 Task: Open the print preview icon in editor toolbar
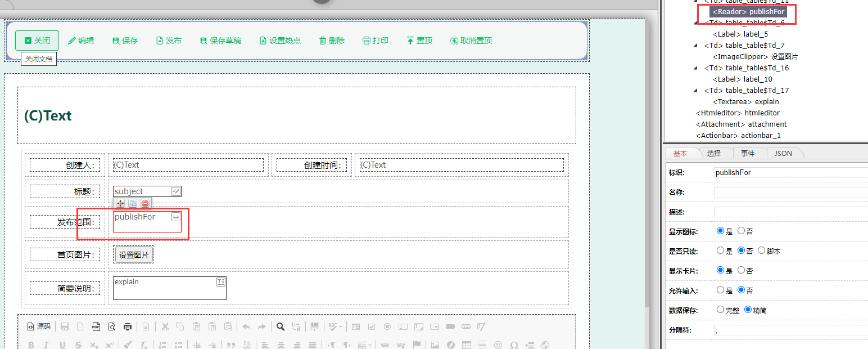click(x=112, y=326)
